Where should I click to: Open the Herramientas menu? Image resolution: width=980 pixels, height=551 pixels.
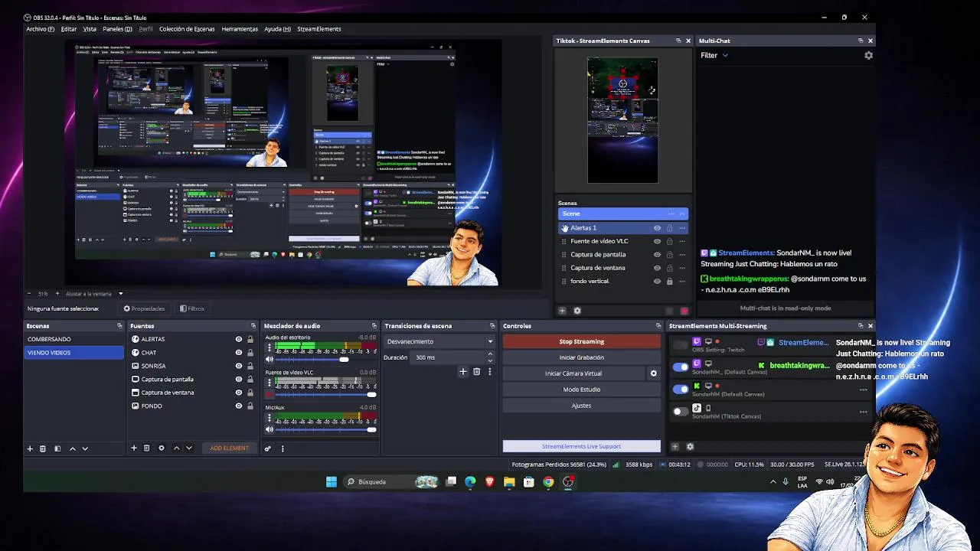[240, 29]
